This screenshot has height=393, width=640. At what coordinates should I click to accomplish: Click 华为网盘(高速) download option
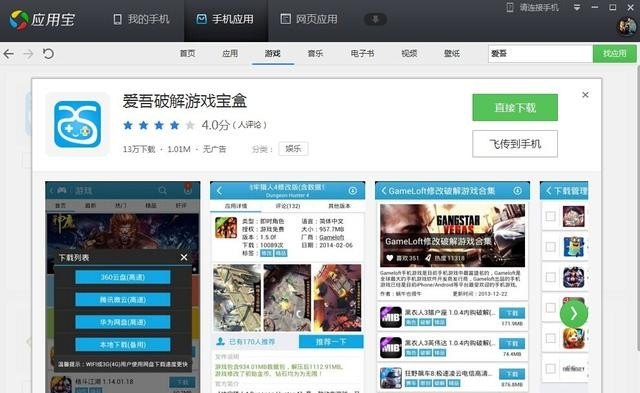tap(122, 322)
